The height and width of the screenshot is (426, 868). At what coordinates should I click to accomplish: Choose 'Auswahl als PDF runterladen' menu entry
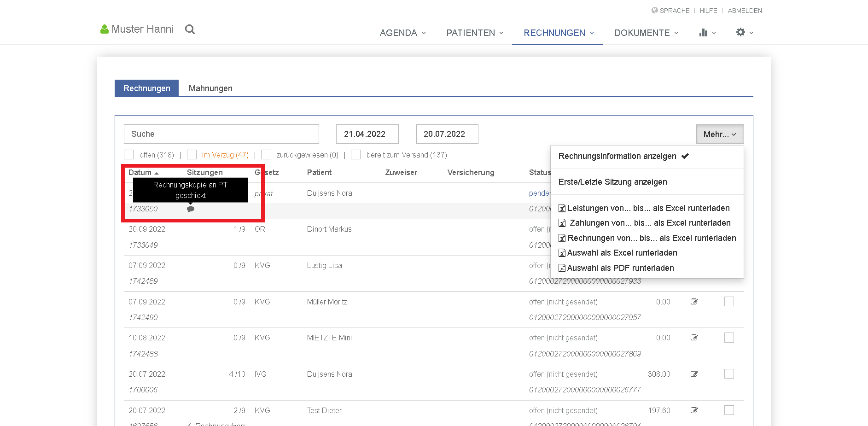616,268
